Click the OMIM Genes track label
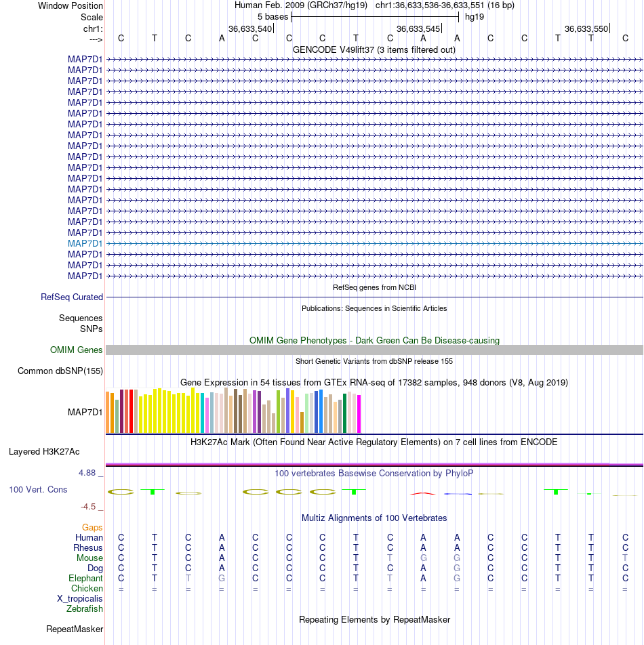 76,350
